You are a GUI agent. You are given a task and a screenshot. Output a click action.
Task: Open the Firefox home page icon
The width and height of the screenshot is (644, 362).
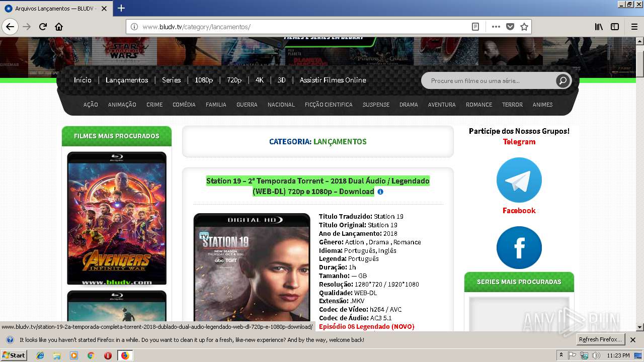coord(59,27)
